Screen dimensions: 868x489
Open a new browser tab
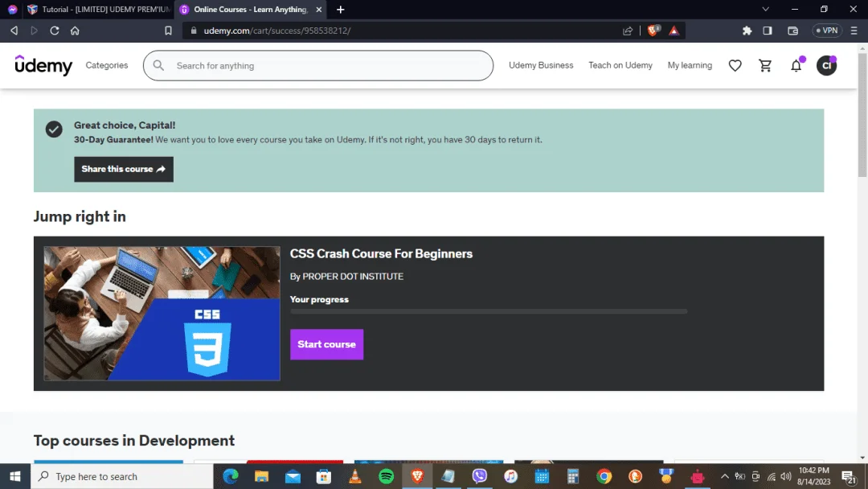point(341,10)
